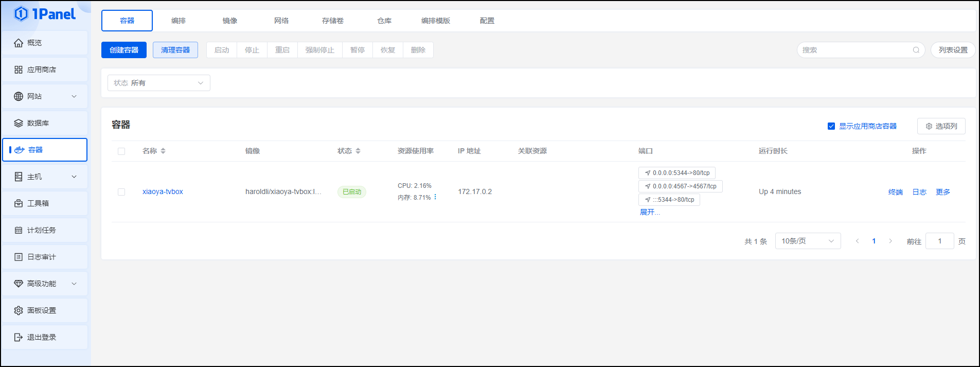980x367 pixels.
Task: Click the 面板设置 gear icon
Action: tap(19, 310)
